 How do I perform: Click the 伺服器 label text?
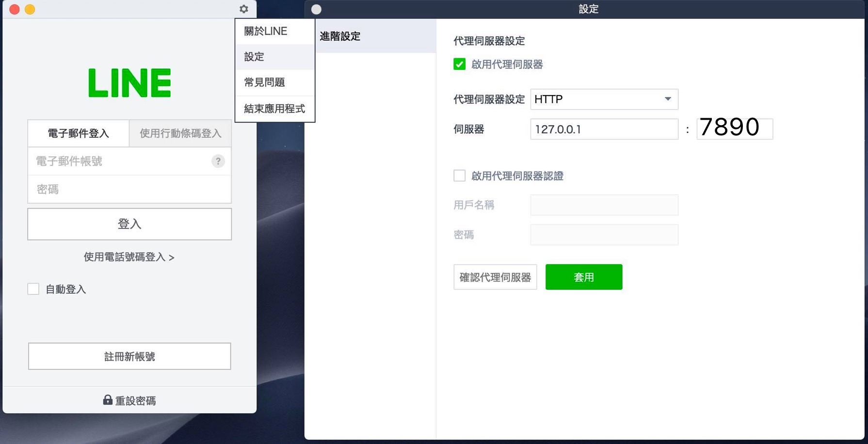pyautogui.click(x=469, y=129)
